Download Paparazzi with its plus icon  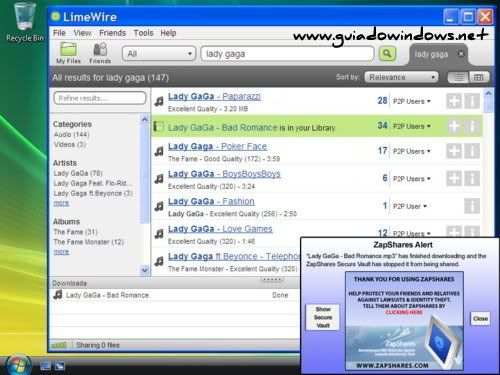[454, 101]
